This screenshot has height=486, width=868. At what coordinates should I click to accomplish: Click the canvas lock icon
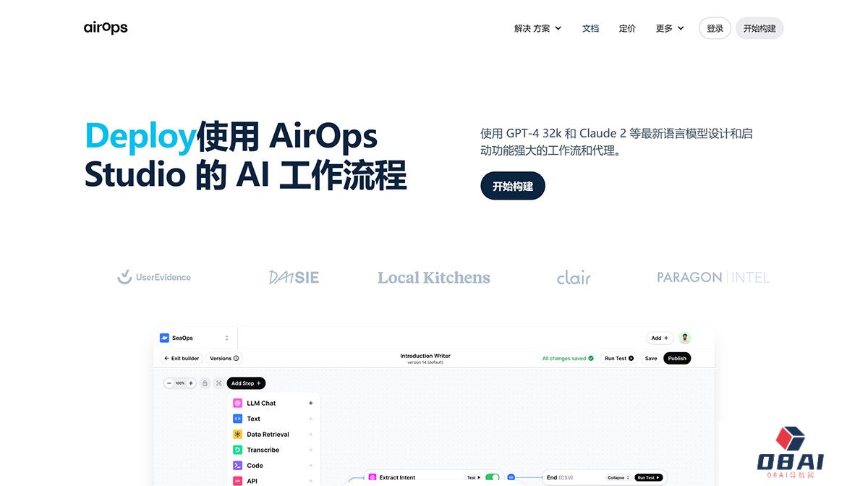coord(205,383)
